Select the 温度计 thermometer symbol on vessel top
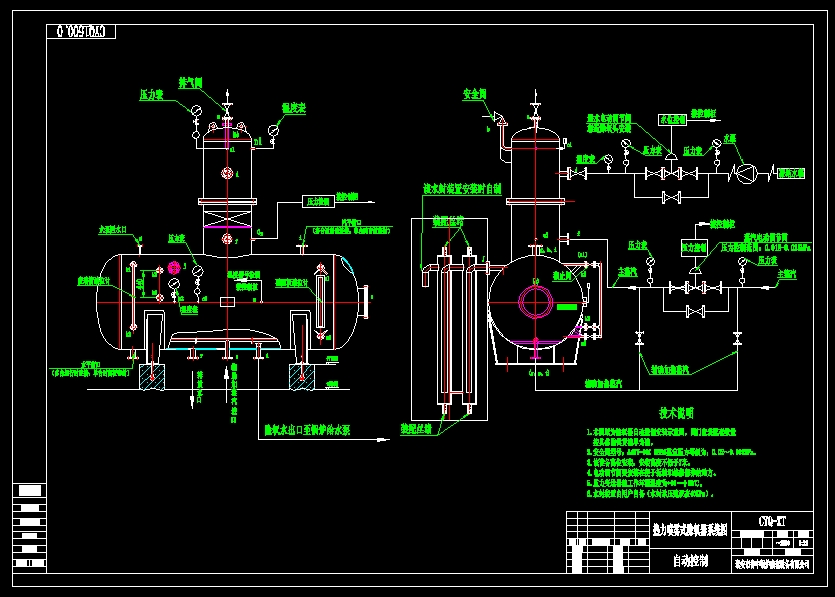 coord(271,129)
